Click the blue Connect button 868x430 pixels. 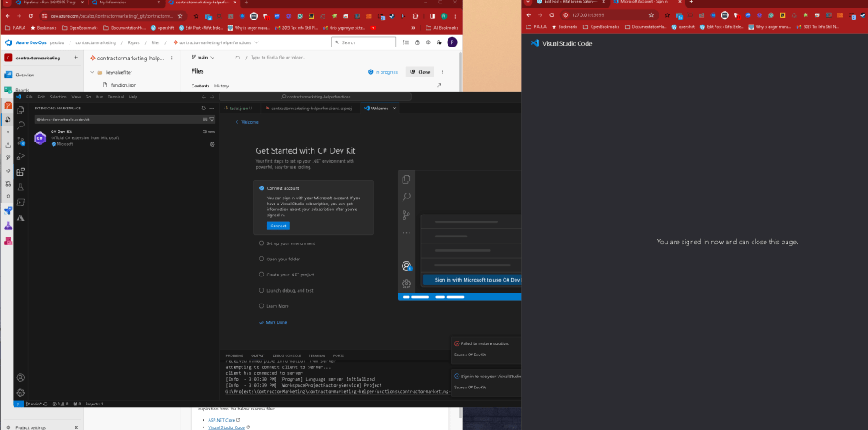[278, 226]
